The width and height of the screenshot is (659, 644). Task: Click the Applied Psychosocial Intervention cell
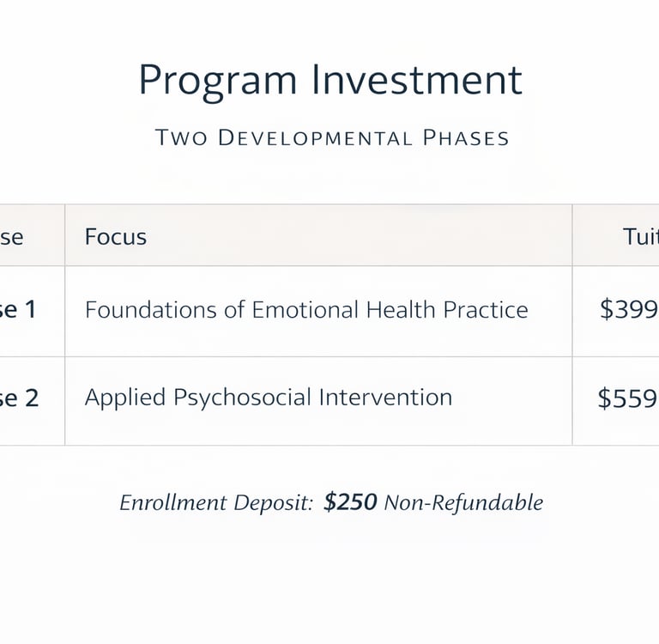click(268, 398)
